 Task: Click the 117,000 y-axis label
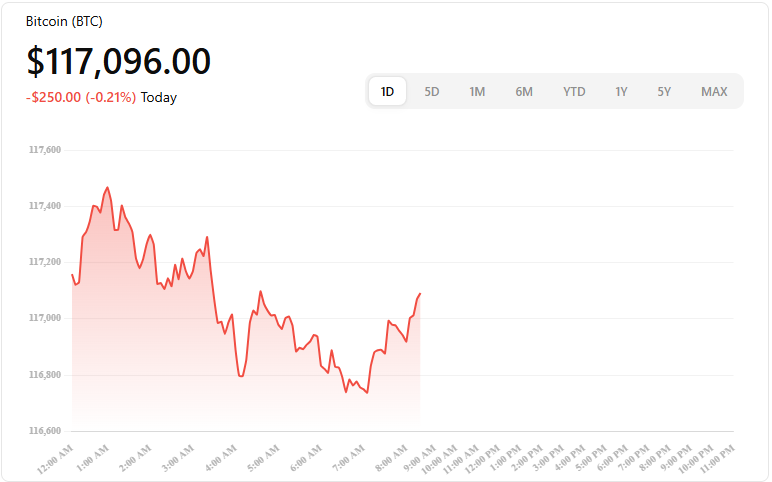[45, 318]
